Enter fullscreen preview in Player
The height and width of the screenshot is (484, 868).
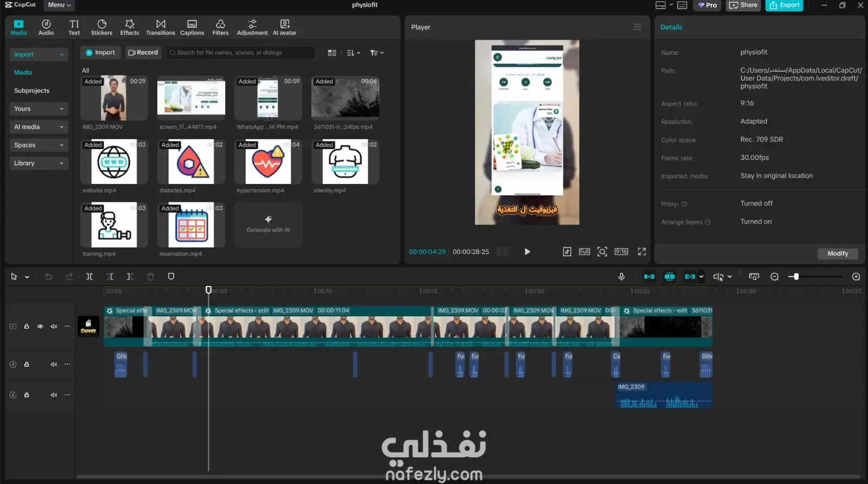pos(642,252)
